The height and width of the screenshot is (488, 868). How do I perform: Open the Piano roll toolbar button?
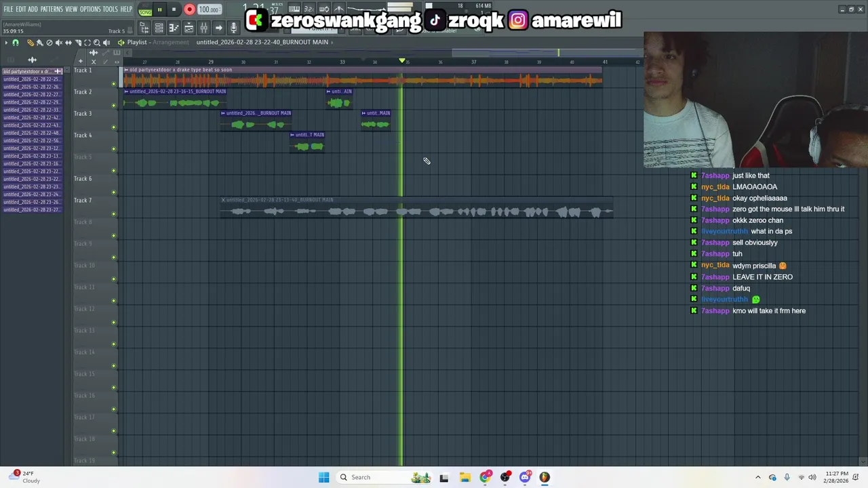coord(174,28)
